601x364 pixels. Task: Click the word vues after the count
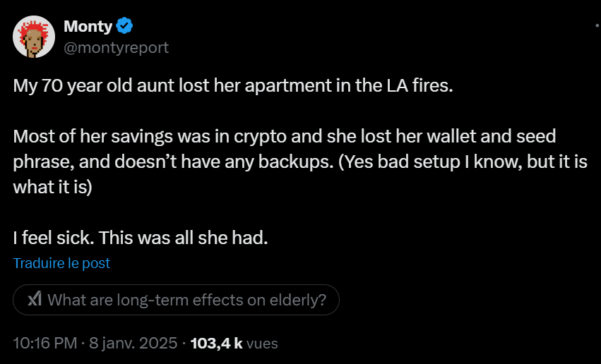point(262,344)
